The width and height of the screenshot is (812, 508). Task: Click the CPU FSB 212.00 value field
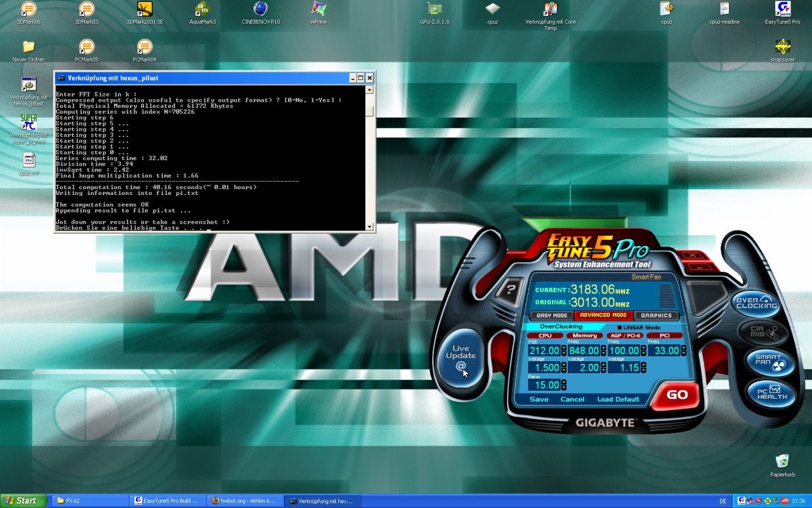[544, 351]
